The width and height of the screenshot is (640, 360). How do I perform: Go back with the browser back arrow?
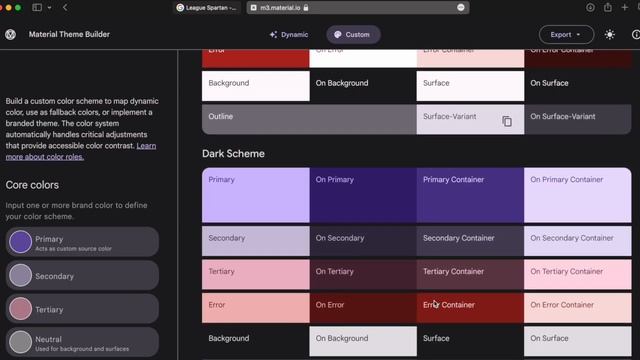(65, 7)
